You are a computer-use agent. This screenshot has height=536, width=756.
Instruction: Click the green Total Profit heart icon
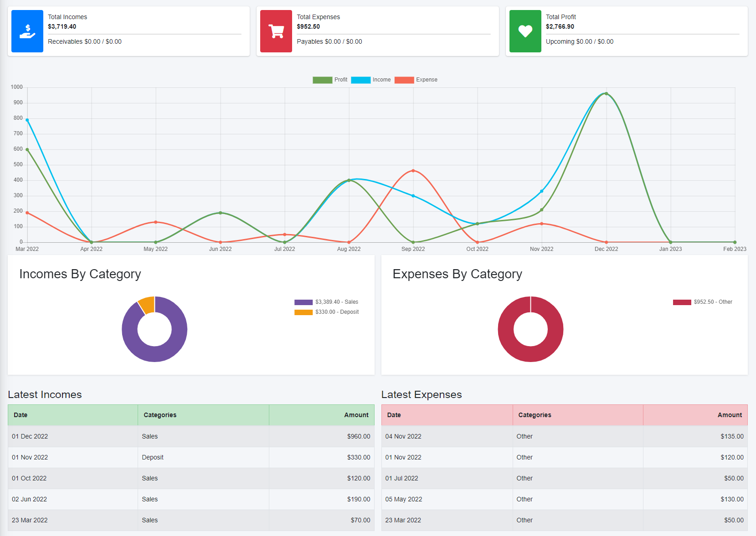pyautogui.click(x=525, y=31)
